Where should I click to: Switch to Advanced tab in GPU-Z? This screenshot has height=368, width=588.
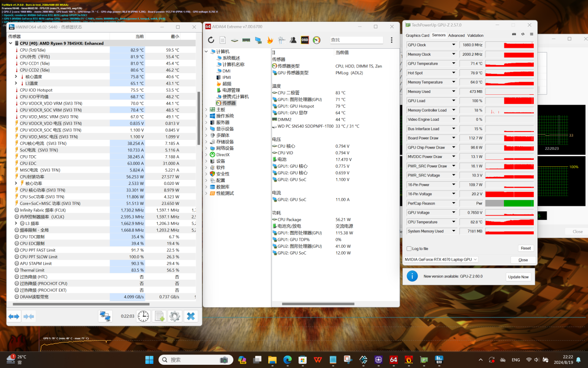coord(456,35)
